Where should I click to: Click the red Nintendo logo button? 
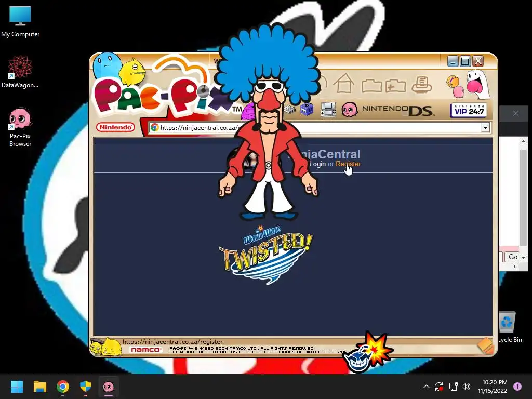(x=115, y=127)
